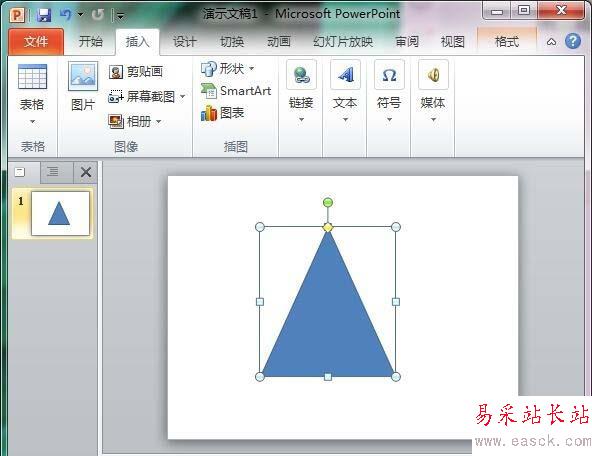This screenshot has height=456, width=592.
Task: Select the 审阅 tab
Action: 407,42
